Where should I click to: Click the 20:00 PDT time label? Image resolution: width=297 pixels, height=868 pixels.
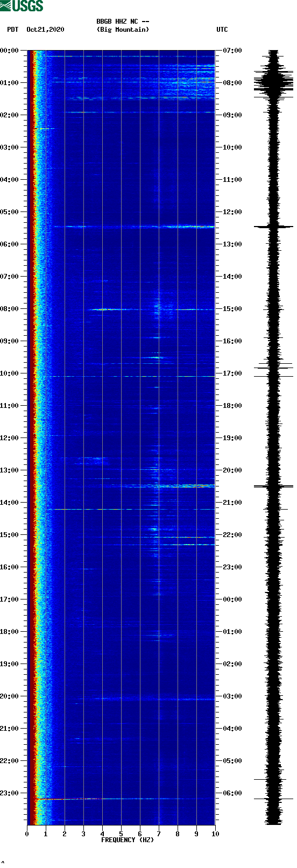coord(10,696)
